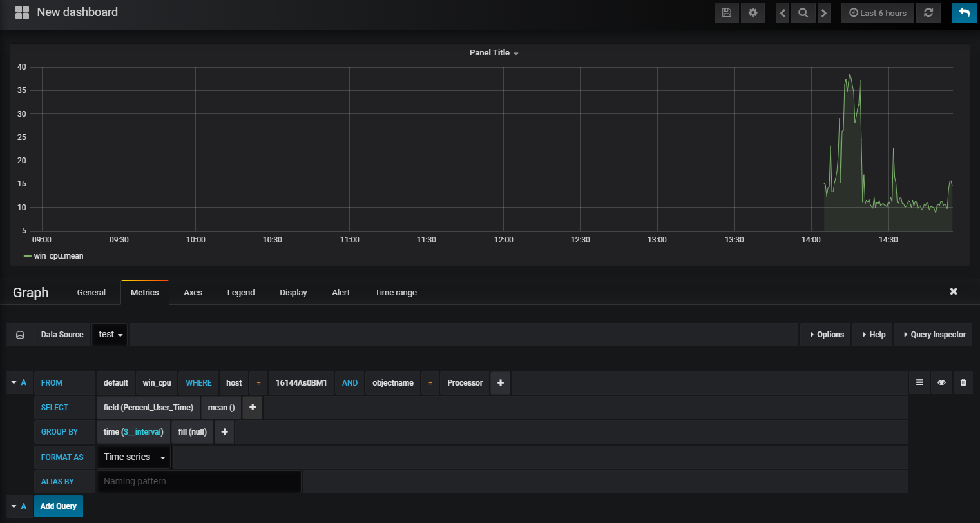Image resolution: width=980 pixels, height=523 pixels.
Task: Shift time range backward with left arrow
Action: [782, 13]
